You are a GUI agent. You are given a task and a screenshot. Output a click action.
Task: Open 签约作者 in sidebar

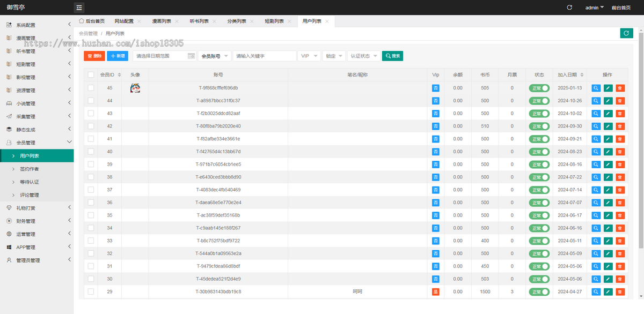[36, 169]
